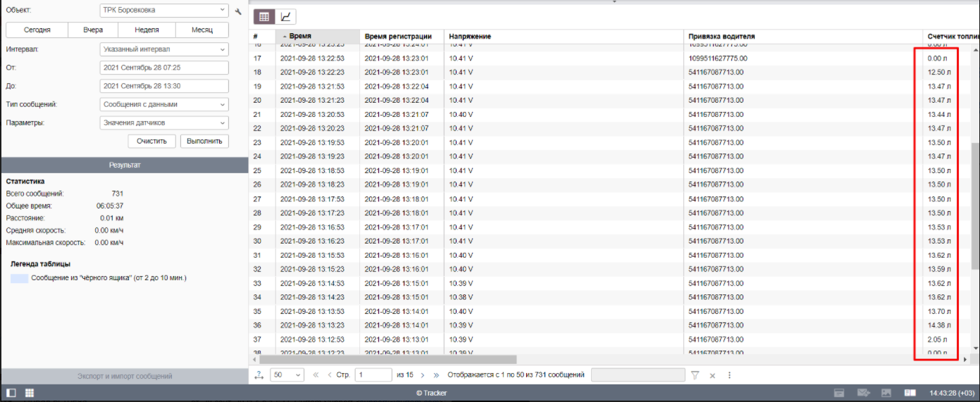Go to the next page arrow
The height and width of the screenshot is (402, 980).
tap(421, 375)
